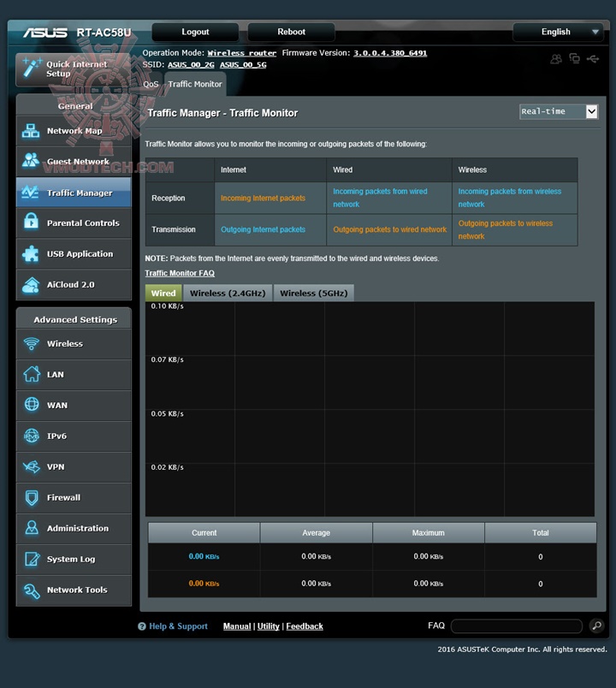Click the VPN arrows icon
The width and height of the screenshot is (616, 688).
(32, 466)
